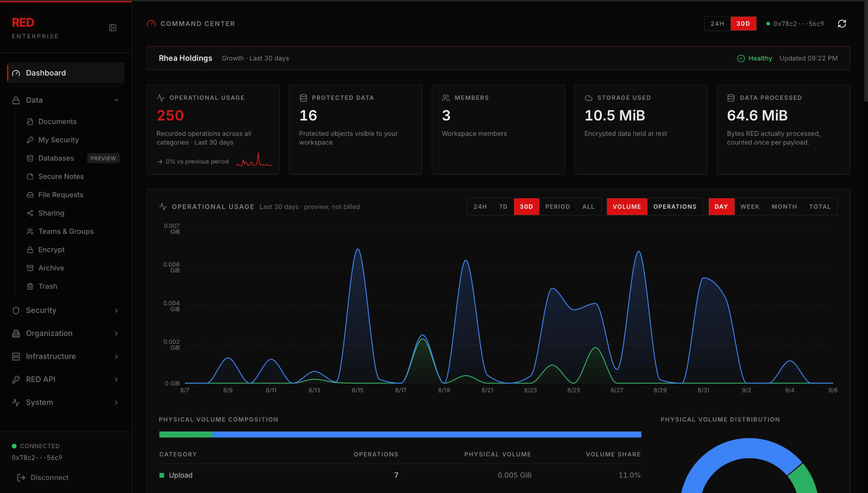Click the refresh icon in the top bar

point(842,23)
